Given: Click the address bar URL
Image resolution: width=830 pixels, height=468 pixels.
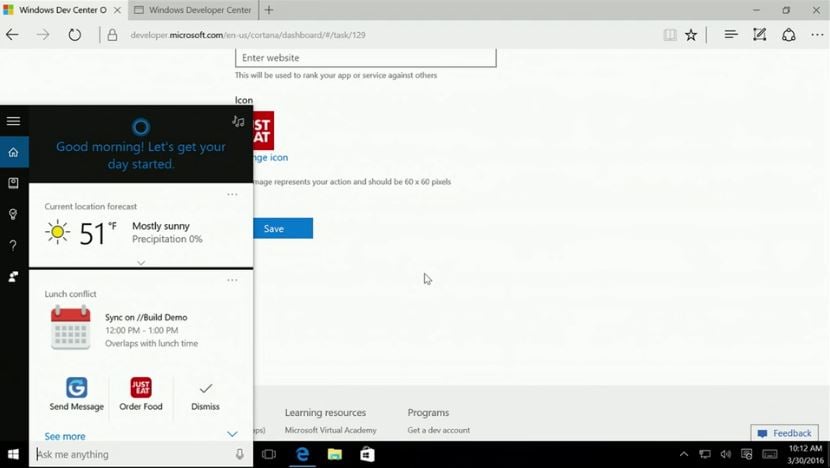Looking at the screenshot, I should pos(248,35).
